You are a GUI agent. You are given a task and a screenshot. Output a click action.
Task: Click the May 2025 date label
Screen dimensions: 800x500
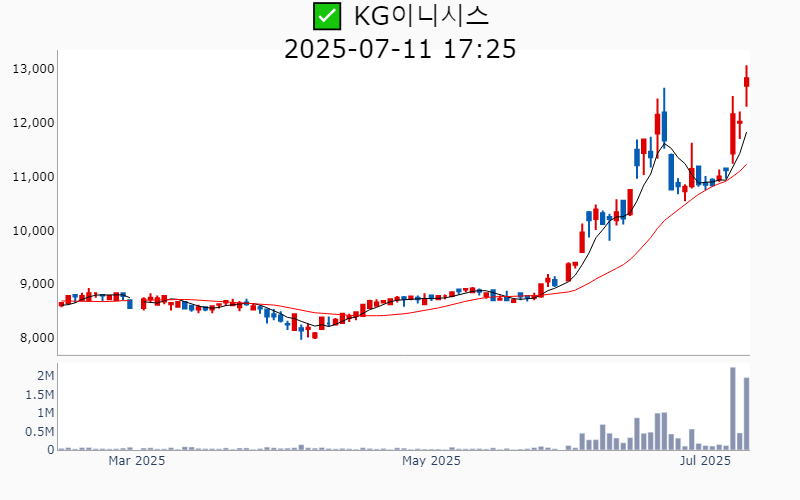(431, 461)
